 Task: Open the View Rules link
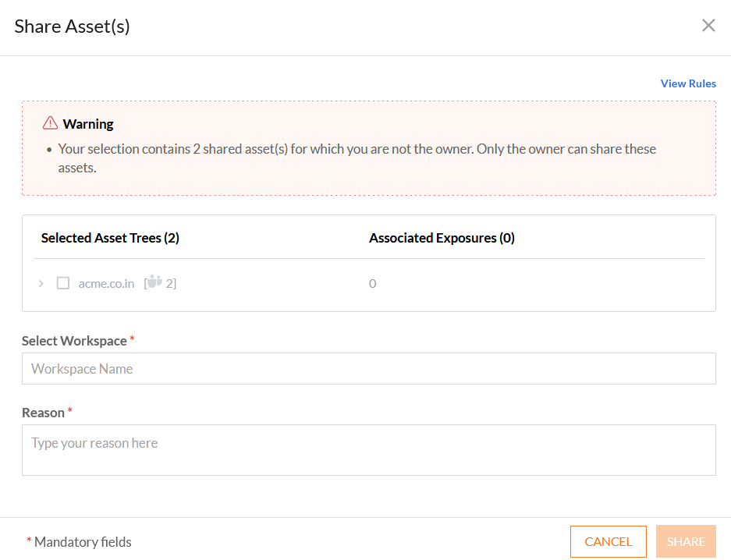688,83
